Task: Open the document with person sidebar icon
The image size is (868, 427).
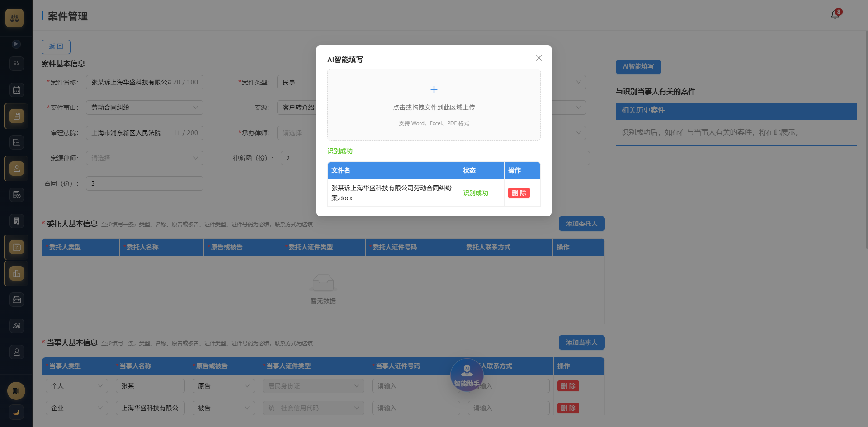Action: click(x=17, y=221)
